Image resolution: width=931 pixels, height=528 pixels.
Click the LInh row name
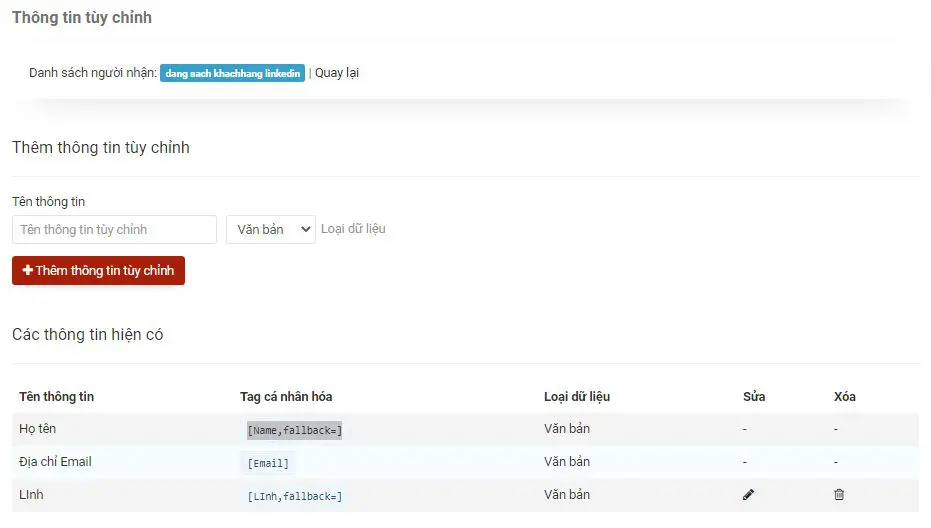point(32,495)
